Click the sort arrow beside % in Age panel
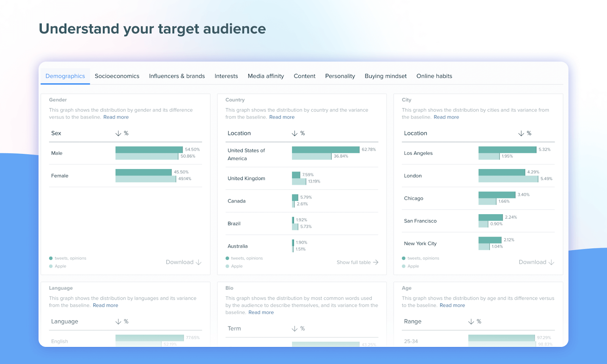 coord(478,321)
